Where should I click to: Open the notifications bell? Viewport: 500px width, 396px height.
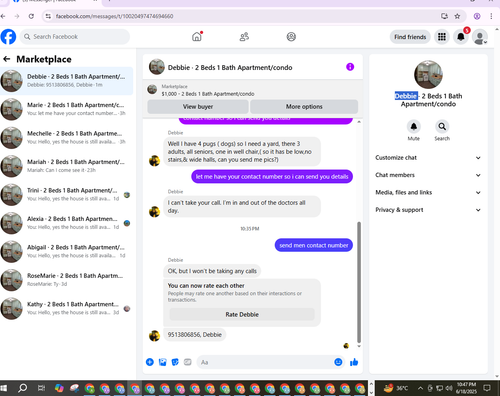[461, 37]
